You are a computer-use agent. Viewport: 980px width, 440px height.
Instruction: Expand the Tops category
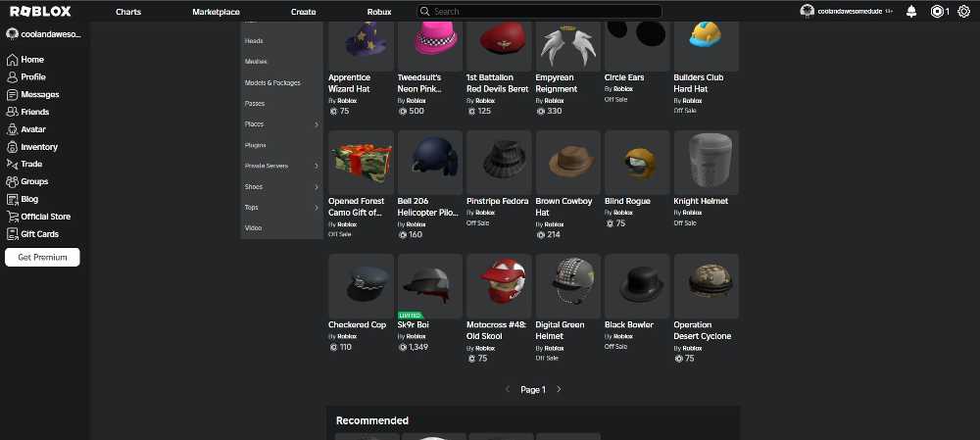(x=317, y=208)
